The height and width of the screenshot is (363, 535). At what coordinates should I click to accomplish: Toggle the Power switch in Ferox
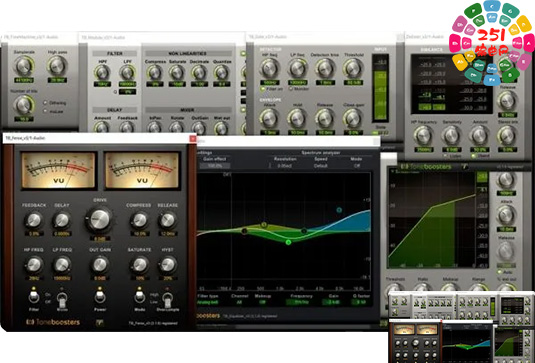(100, 296)
